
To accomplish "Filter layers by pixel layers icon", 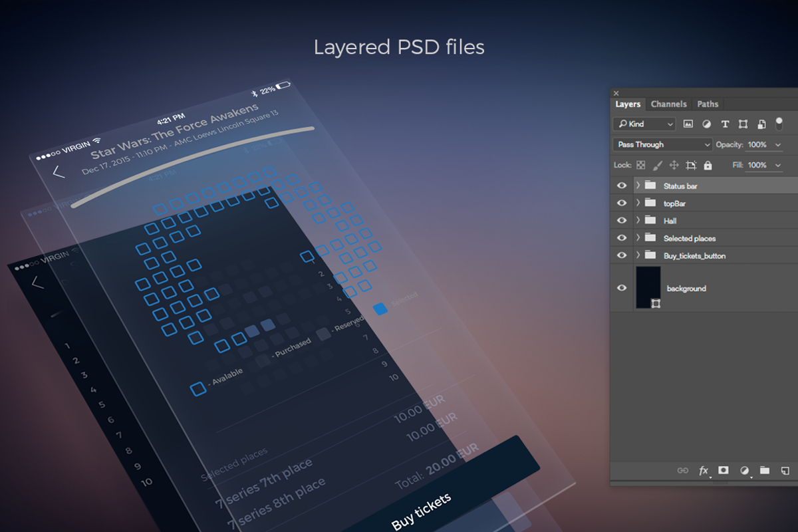I will click(688, 124).
